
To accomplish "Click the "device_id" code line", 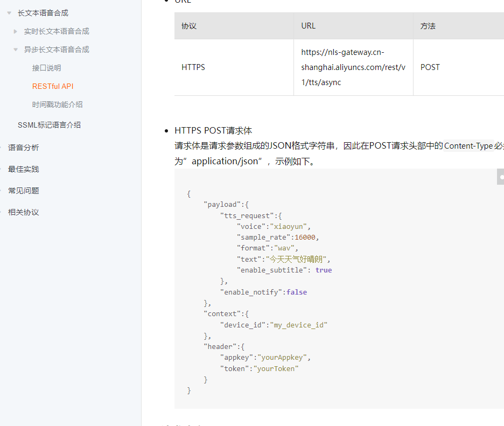I will (274, 325).
